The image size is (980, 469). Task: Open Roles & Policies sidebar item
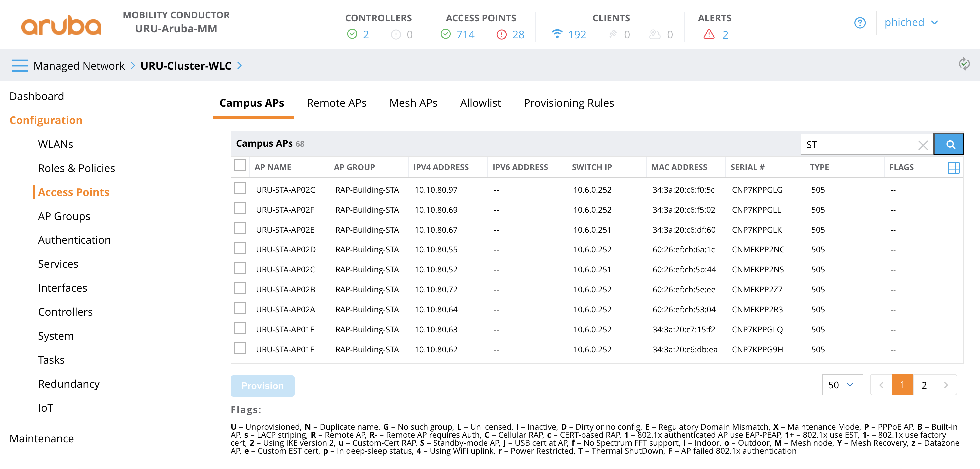coord(76,168)
